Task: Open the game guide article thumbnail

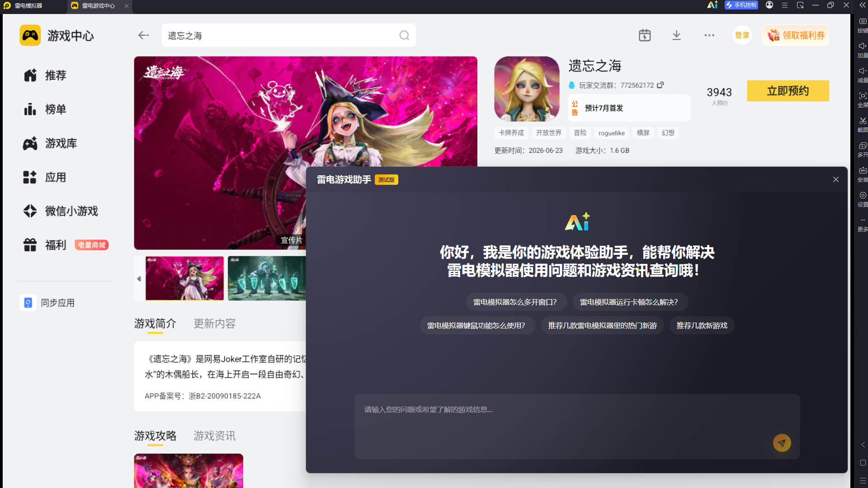Action: pyautogui.click(x=189, y=471)
